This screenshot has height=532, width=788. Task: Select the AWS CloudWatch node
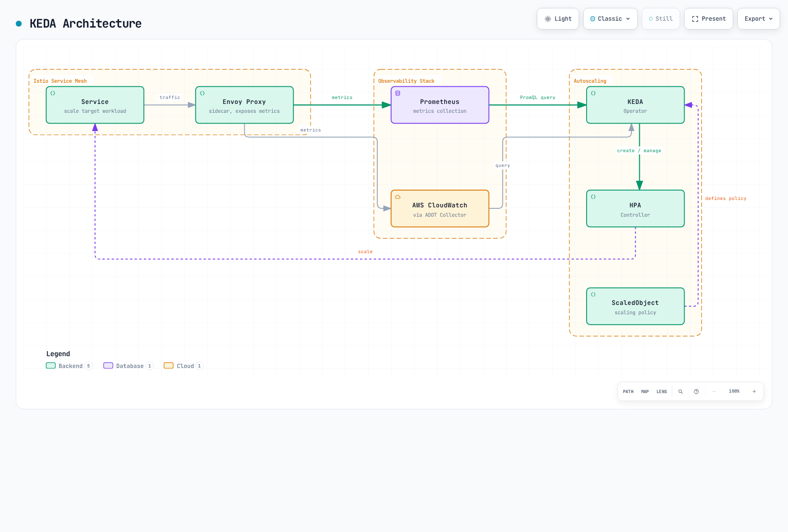tap(440, 208)
